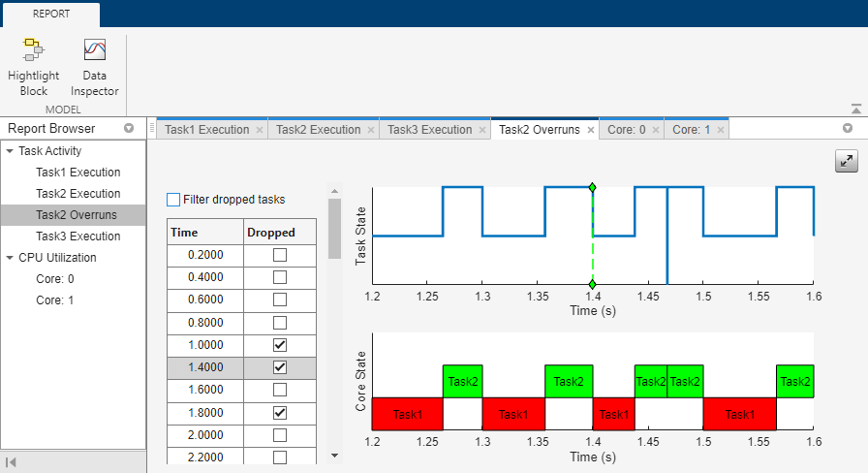Close the Core: 1 tab
868x473 pixels.
(720, 130)
